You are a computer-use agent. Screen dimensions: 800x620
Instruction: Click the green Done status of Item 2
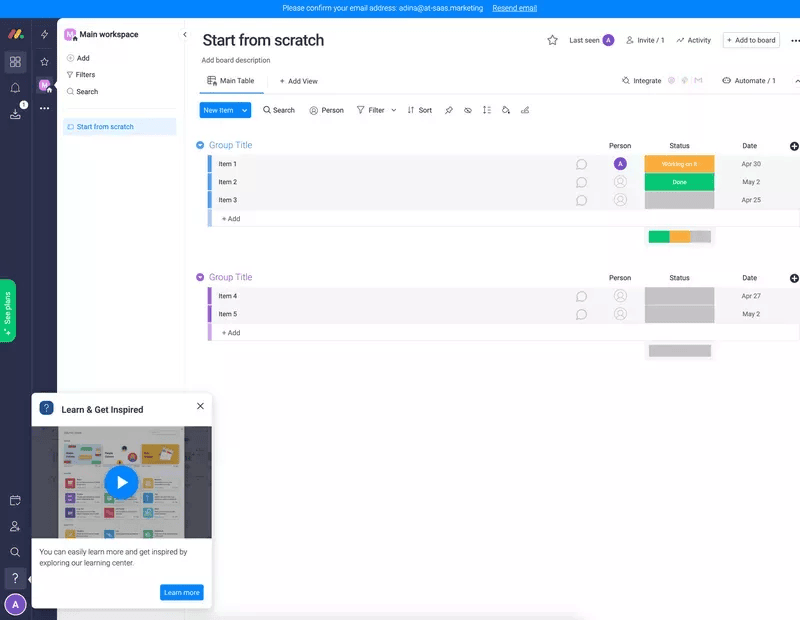[x=679, y=181]
